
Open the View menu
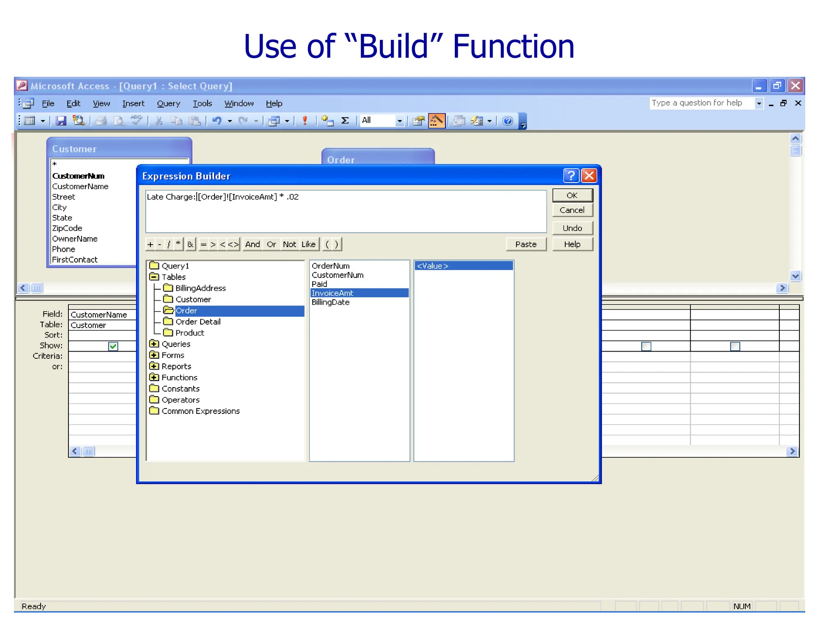tap(101, 103)
